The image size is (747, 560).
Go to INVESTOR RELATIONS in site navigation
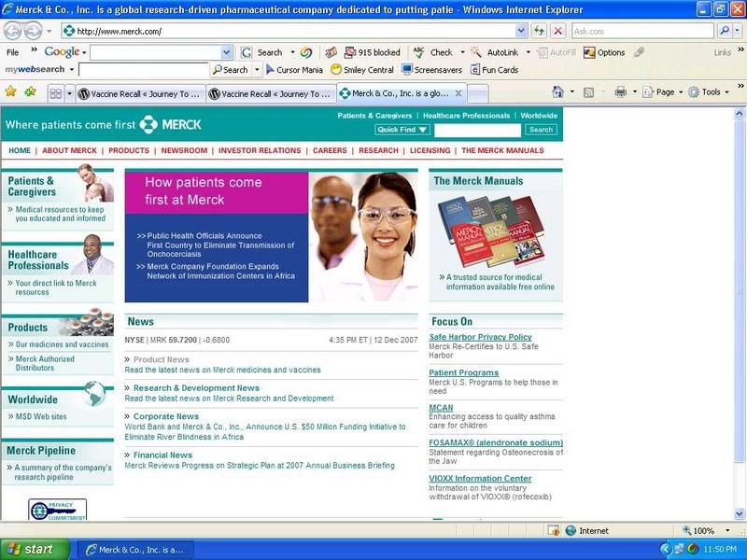click(260, 150)
